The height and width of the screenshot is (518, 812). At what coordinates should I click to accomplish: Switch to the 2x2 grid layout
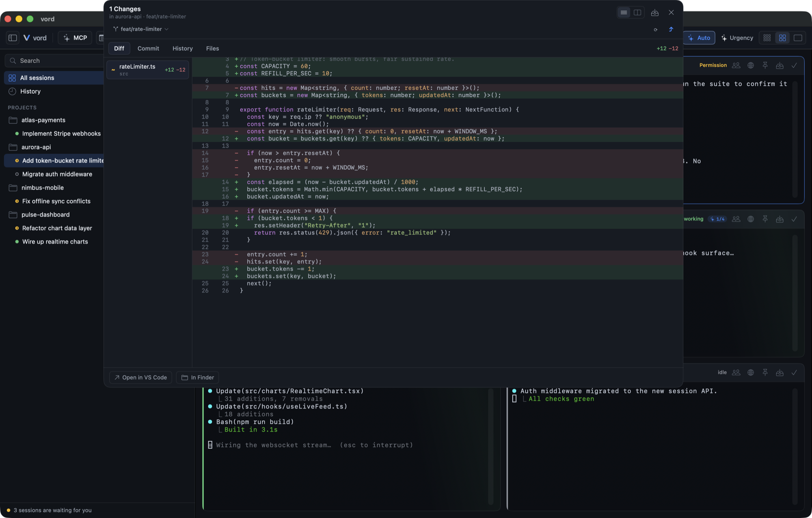tap(782, 38)
